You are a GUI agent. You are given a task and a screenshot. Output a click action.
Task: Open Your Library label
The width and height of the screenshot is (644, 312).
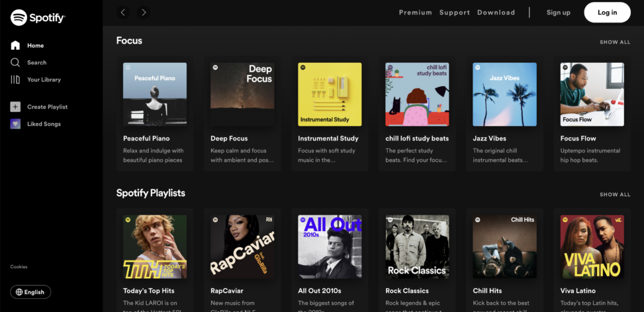(x=44, y=79)
